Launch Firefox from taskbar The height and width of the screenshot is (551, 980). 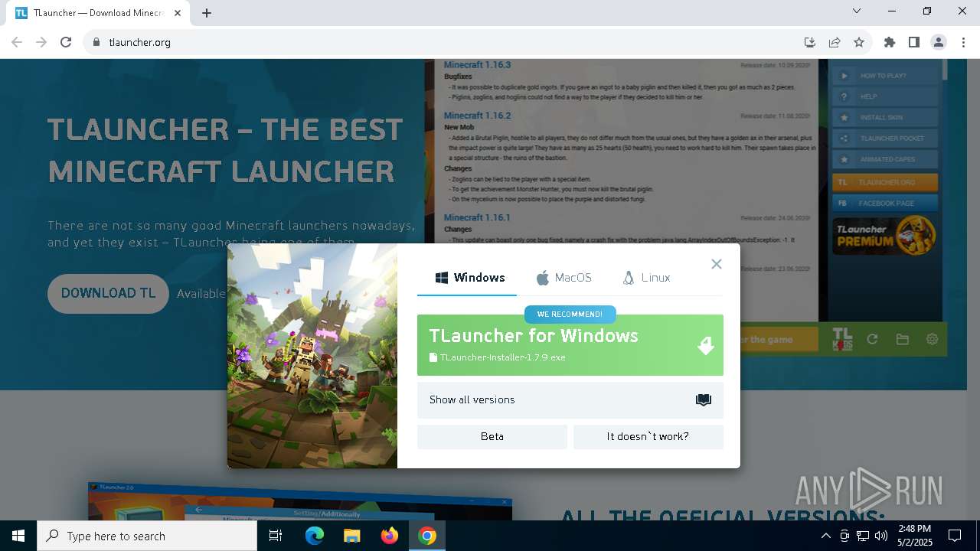[x=390, y=536]
